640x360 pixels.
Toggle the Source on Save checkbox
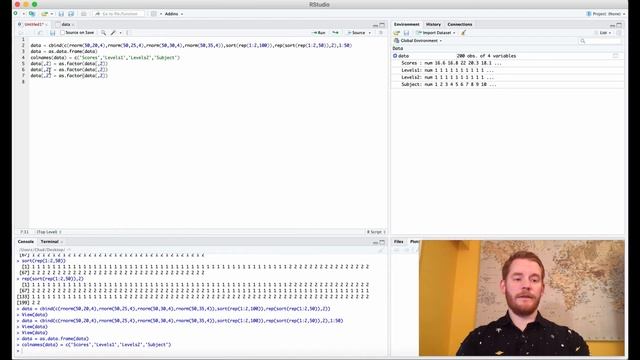tap(62, 33)
